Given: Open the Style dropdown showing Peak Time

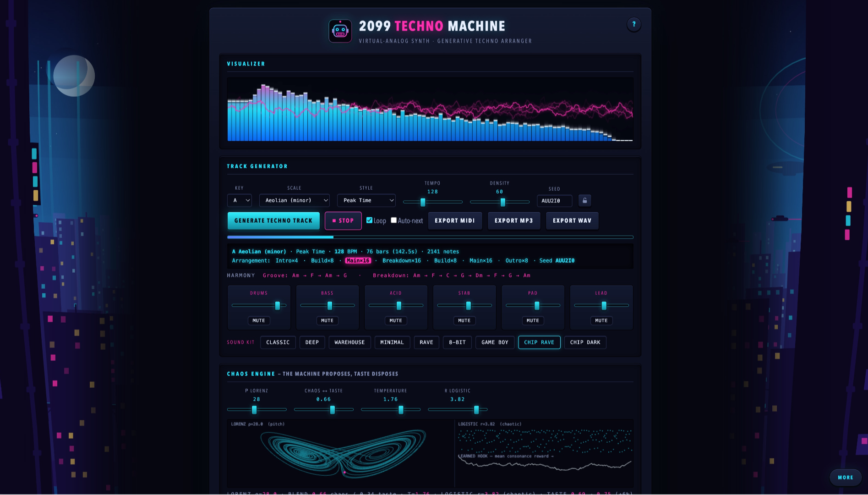Looking at the screenshot, I should pos(366,200).
